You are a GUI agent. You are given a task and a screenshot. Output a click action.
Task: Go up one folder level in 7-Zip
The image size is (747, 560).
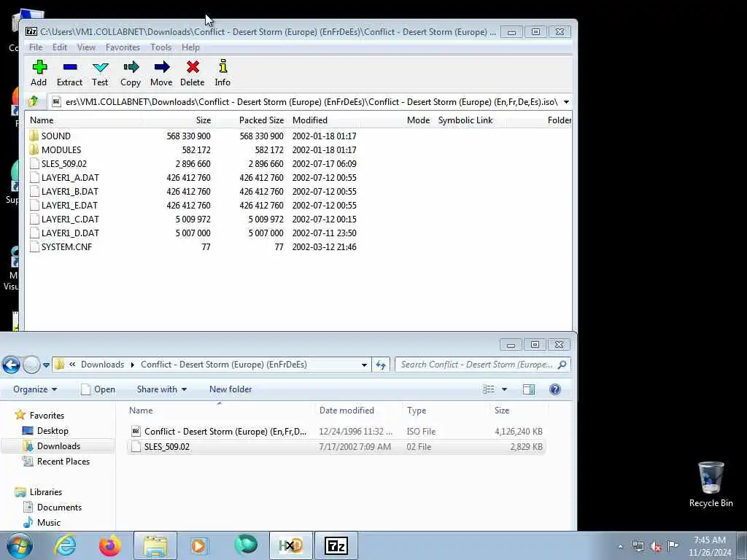[x=34, y=101]
